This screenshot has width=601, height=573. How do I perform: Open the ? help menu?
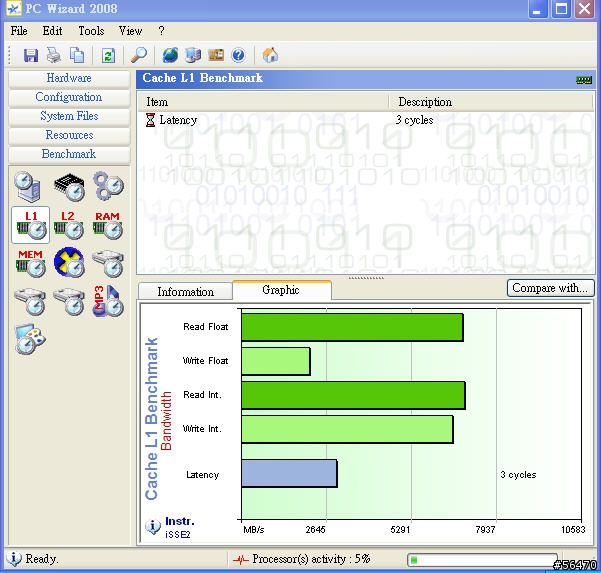161,31
